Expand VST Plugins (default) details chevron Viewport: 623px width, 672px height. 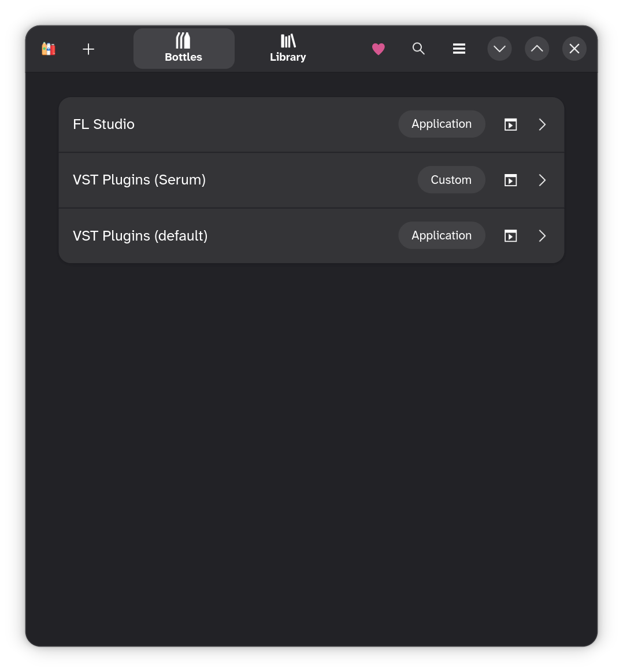[x=542, y=236]
